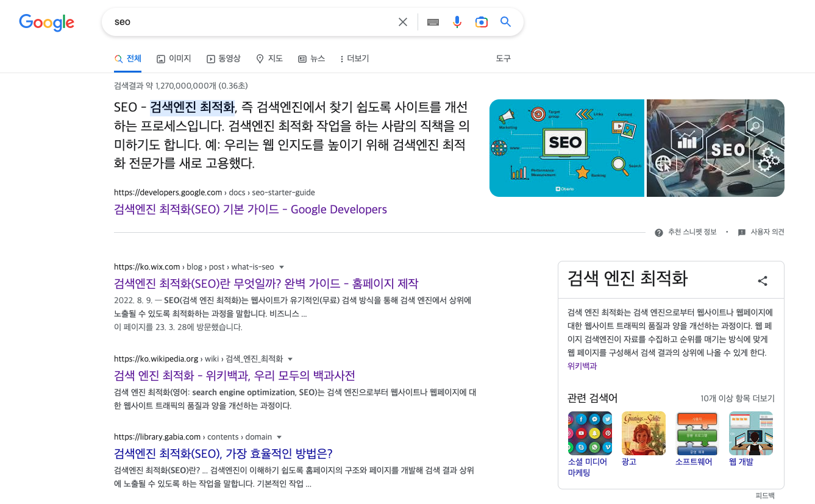This screenshot has height=504, width=815.
Task: Click 10개 이상 항목 더보기
Action: click(x=738, y=399)
